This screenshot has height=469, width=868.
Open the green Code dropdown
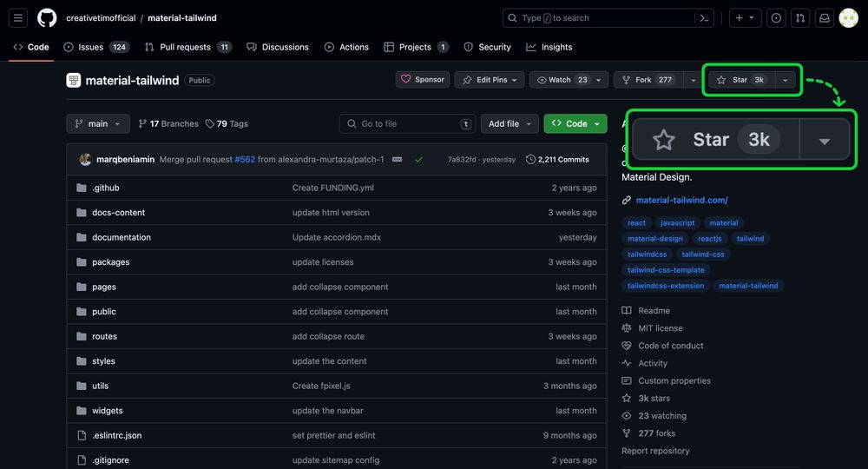coord(575,124)
